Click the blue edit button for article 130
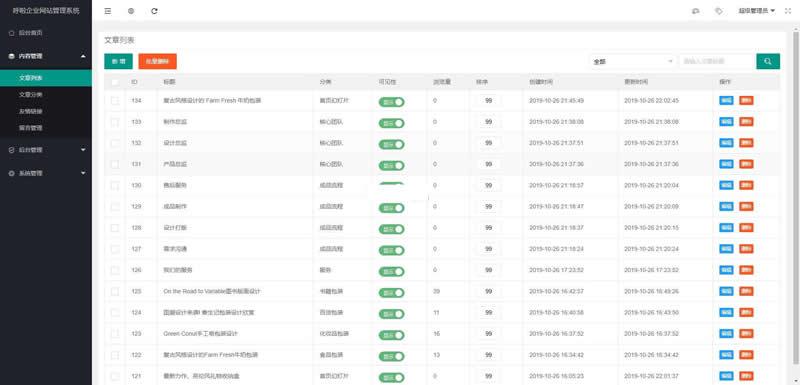 click(x=726, y=185)
